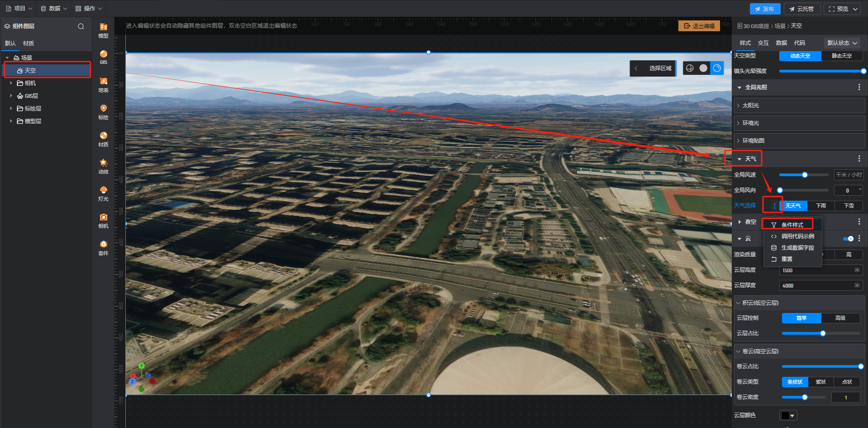868x428 pixels.
Task: Set 卷云类型 to 絮状
Action: point(821,382)
